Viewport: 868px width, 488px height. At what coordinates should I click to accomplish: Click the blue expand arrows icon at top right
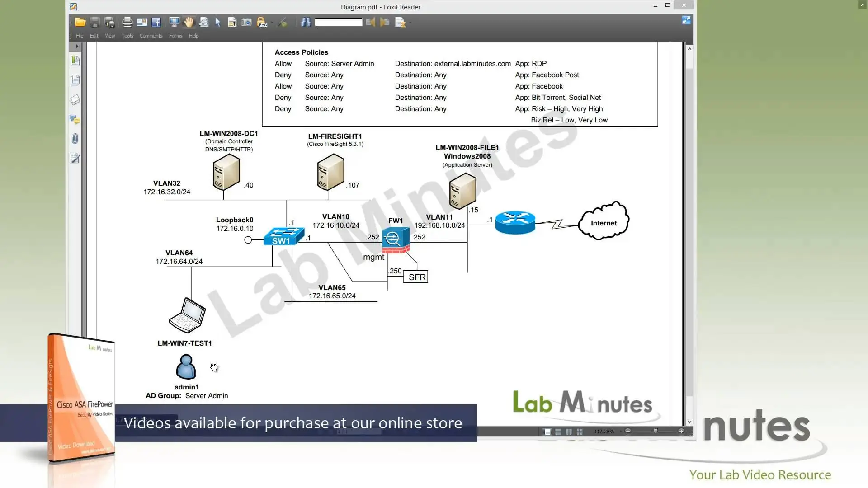click(686, 20)
